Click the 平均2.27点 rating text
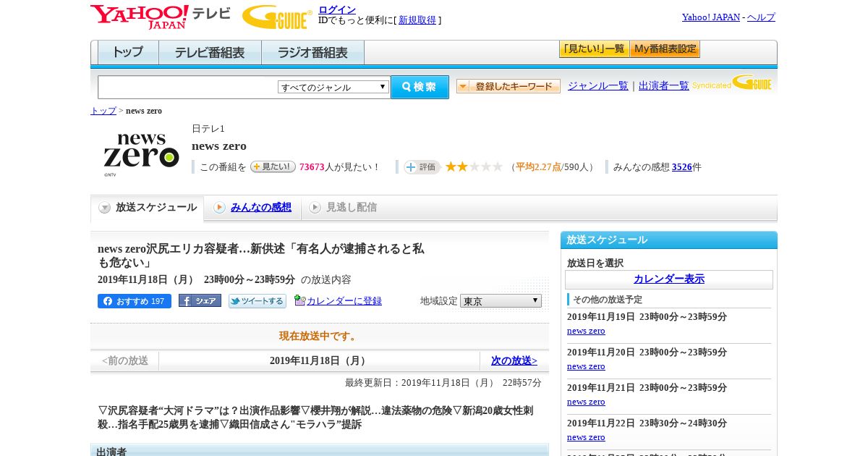The image size is (868, 456). pos(538,167)
